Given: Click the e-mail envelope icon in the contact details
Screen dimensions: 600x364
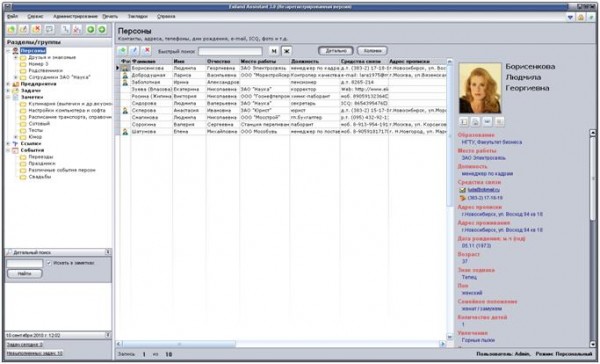Looking at the screenshot, I should pyautogui.click(x=463, y=190).
